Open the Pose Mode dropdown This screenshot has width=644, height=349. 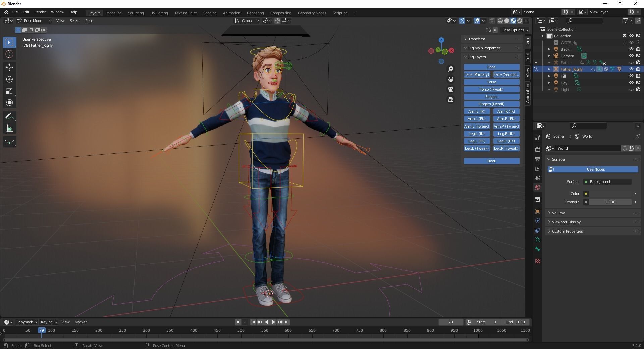point(34,21)
